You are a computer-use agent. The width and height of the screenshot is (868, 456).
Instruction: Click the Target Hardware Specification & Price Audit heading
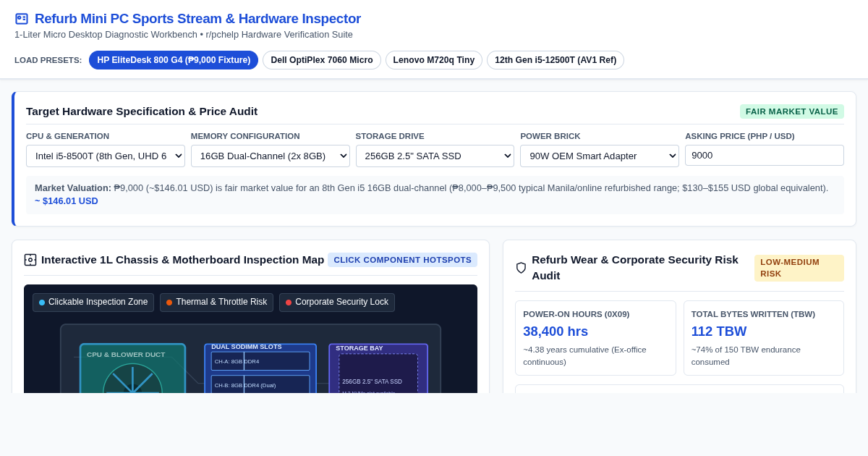tap(142, 111)
